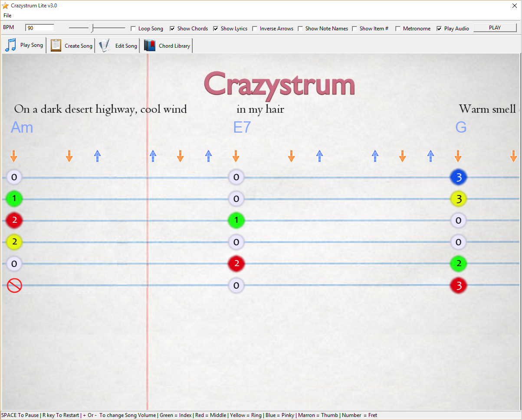Click the red fret 2 circle under E7

pos(236,264)
